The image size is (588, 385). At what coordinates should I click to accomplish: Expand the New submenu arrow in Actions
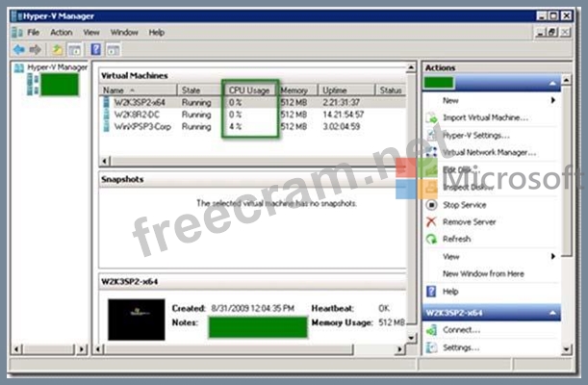click(553, 100)
